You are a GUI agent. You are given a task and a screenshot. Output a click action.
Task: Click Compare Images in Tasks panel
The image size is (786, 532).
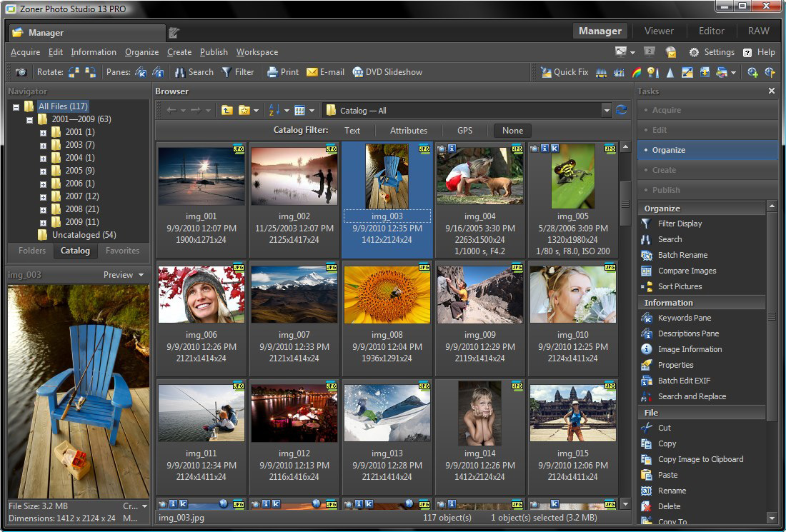pos(687,271)
